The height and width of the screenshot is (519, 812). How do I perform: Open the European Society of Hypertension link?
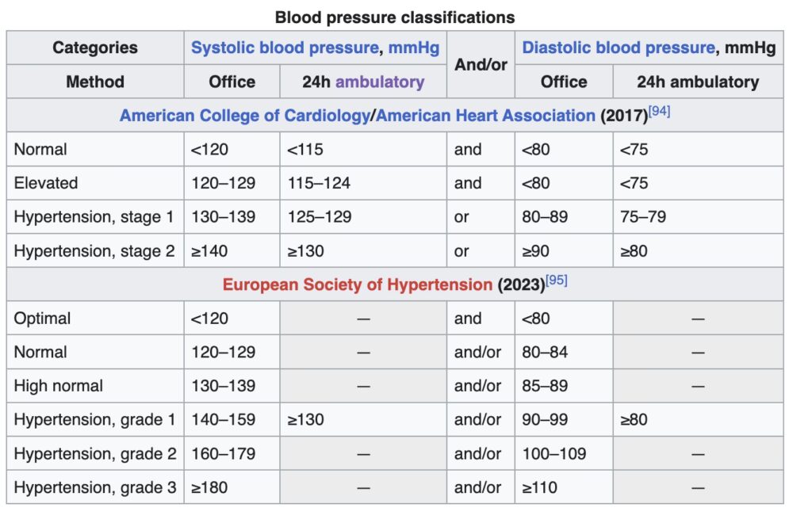(357, 285)
